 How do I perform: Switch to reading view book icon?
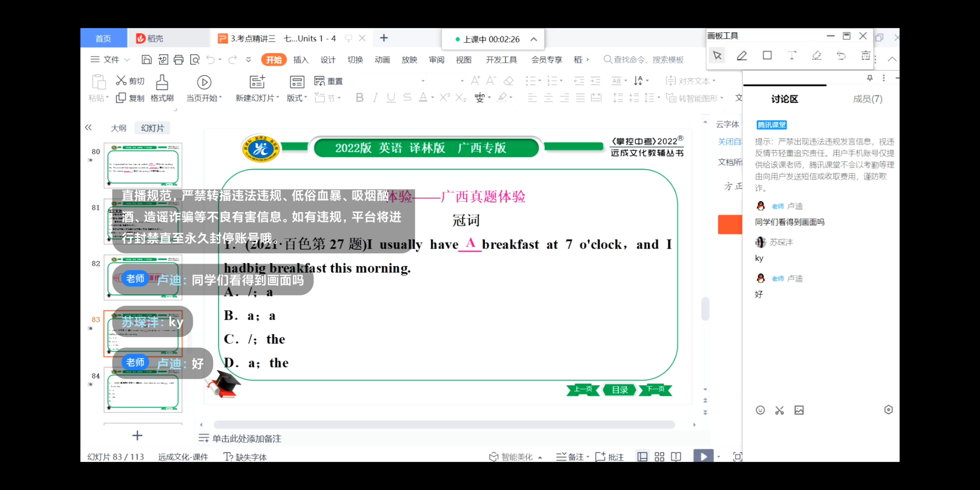click(676, 457)
